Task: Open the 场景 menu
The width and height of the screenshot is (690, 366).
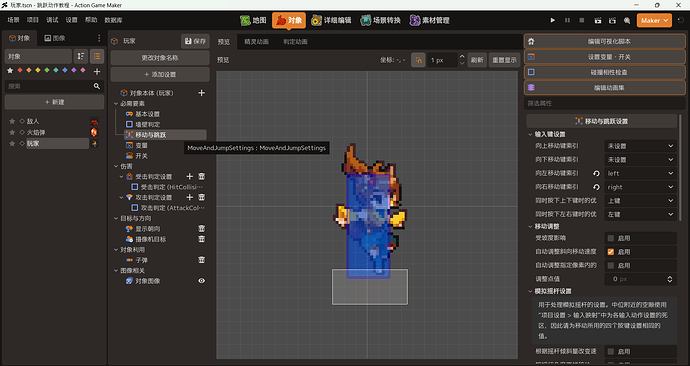Action: 13,20
